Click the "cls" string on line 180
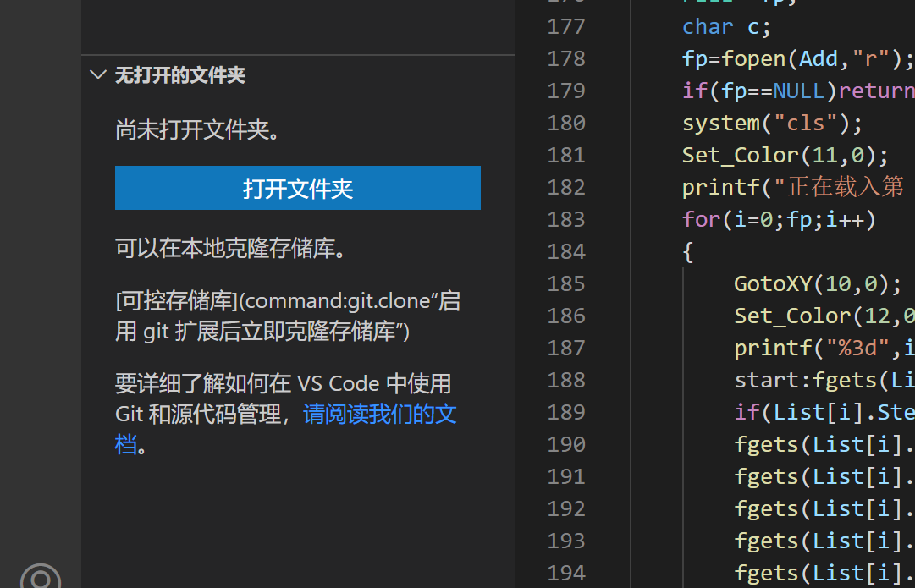 pos(805,123)
